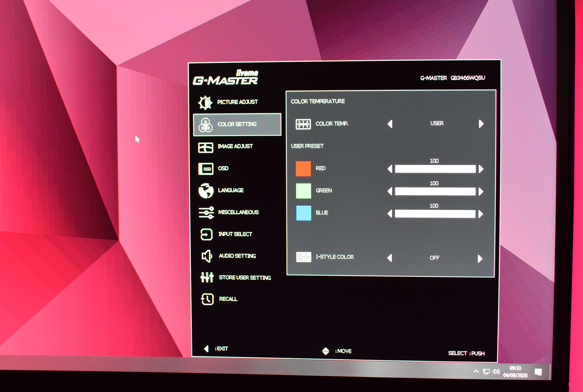583x392 pixels.
Task: Open the Recall clock icon
Action: click(207, 299)
